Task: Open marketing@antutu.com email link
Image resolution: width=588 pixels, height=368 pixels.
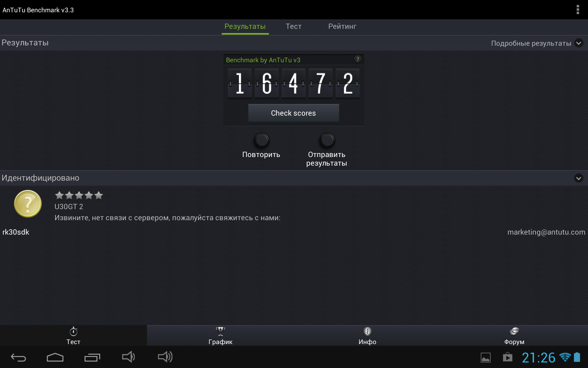Action: [x=546, y=232]
